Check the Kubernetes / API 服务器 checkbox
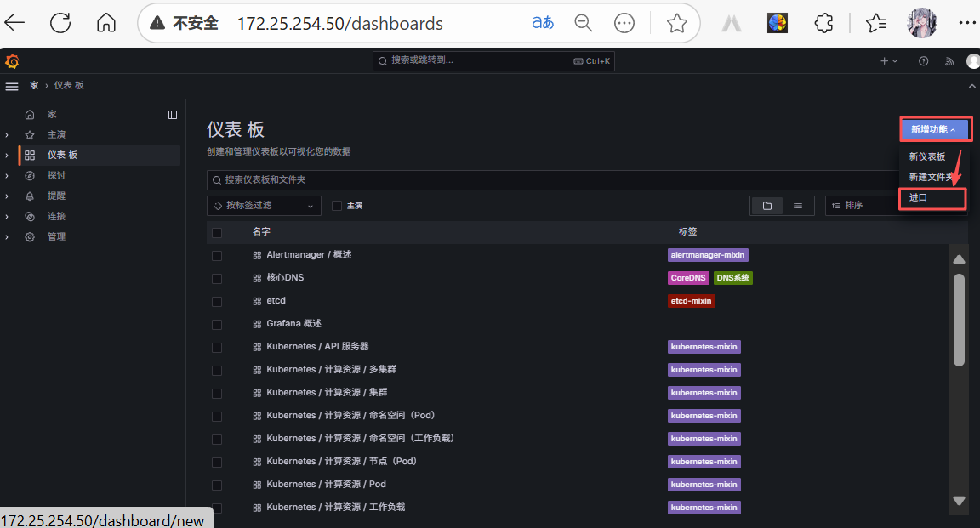Viewport: 980px width, 528px height. pyautogui.click(x=217, y=348)
